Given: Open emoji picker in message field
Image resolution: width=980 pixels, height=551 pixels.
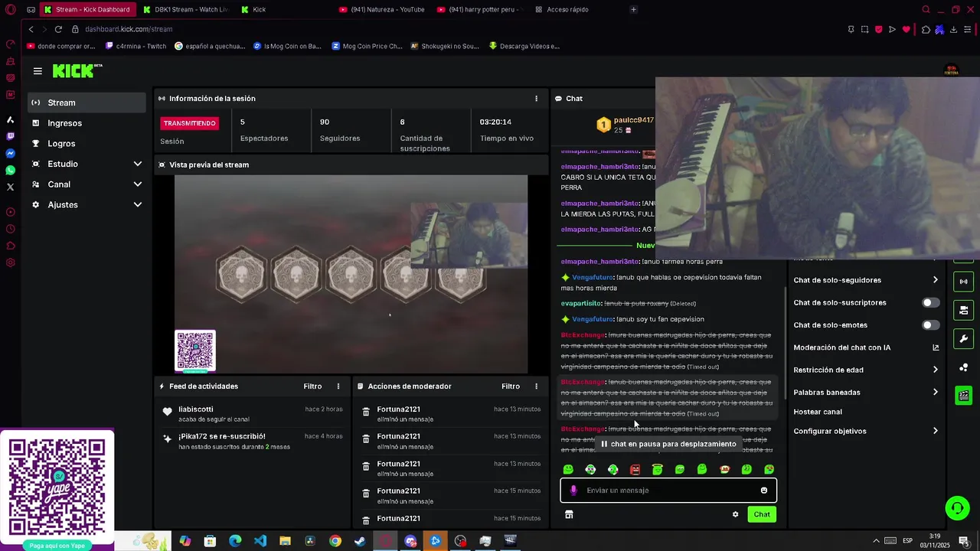Looking at the screenshot, I should tap(763, 491).
